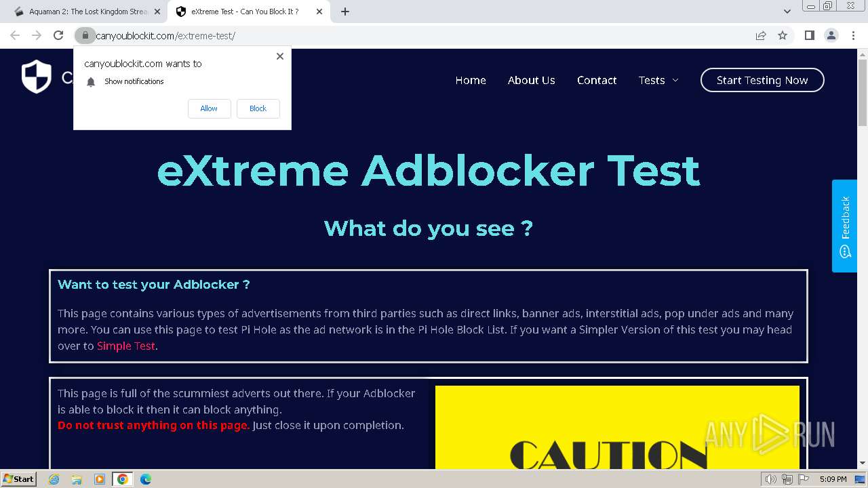Screen dimensions: 868x488
Task: Click the shield logo of the site
Action: pyautogui.click(x=36, y=77)
